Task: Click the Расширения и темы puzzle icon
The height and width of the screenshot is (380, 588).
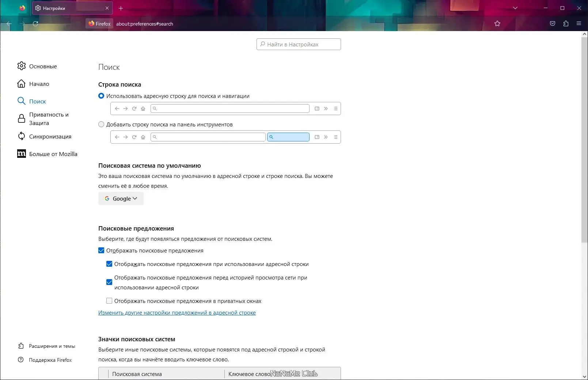Action: [21, 346]
